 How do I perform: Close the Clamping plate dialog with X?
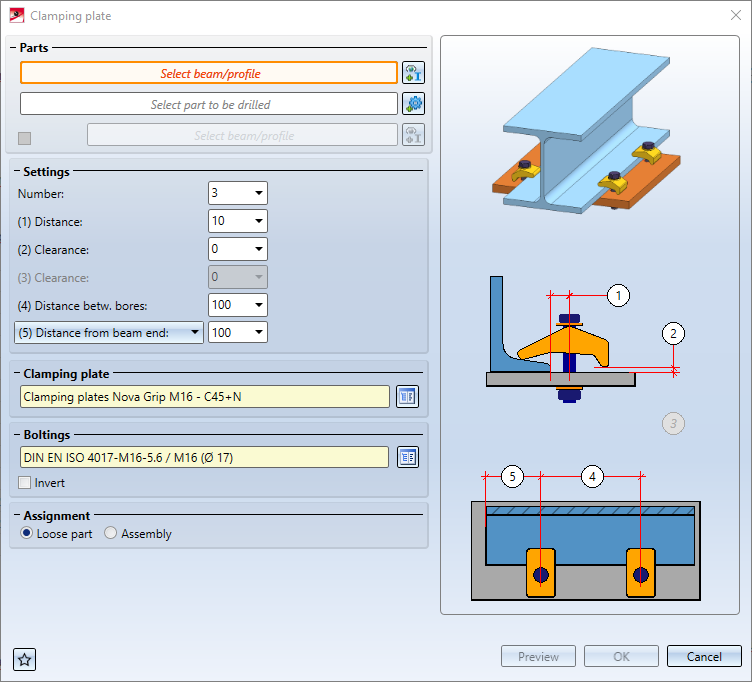(736, 15)
